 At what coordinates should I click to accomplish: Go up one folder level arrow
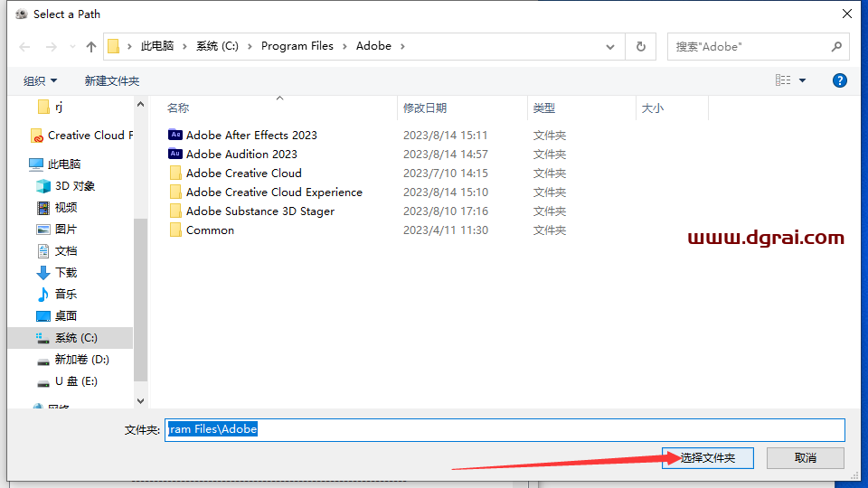tap(90, 46)
